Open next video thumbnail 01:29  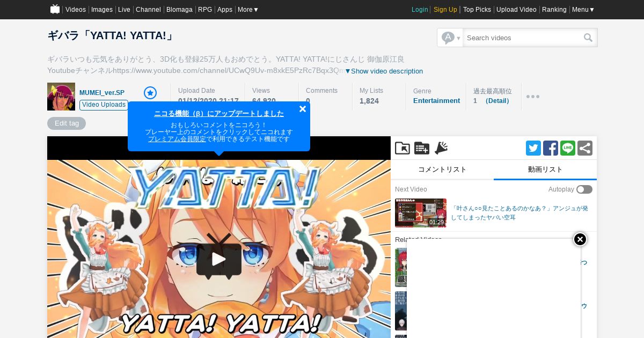tap(421, 213)
